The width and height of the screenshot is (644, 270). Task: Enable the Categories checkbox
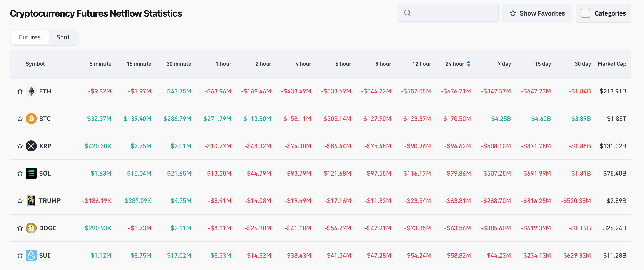click(x=585, y=13)
